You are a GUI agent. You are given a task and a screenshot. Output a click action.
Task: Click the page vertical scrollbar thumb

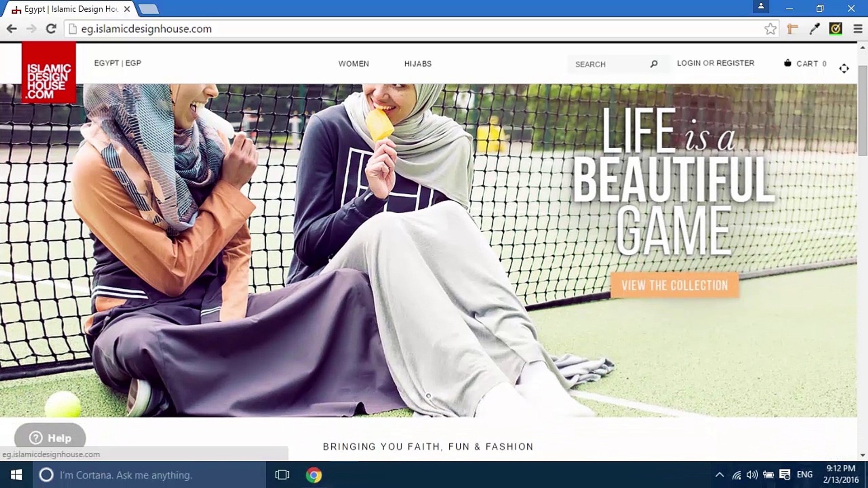(863, 111)
